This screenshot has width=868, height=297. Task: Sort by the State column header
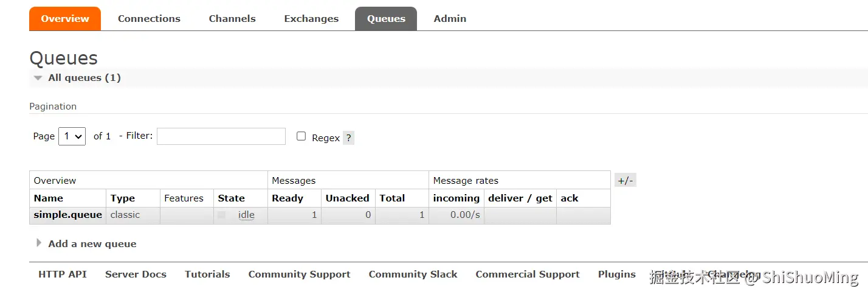[x=232, y=198]
